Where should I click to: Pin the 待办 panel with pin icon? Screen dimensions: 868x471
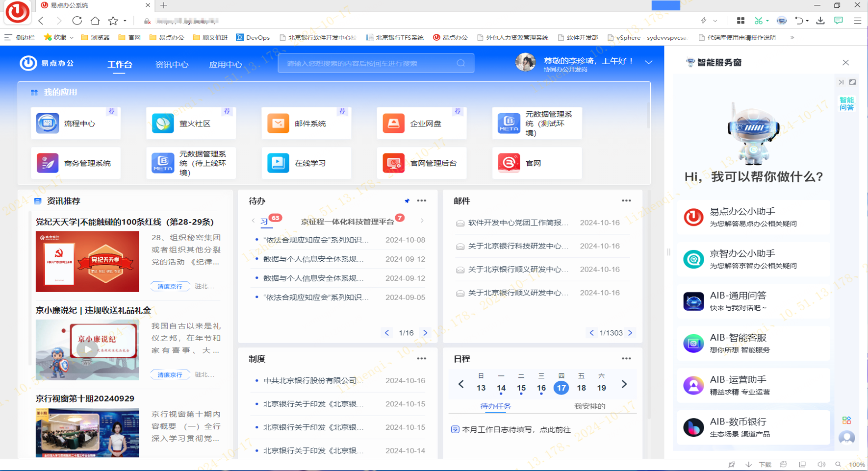407,201
